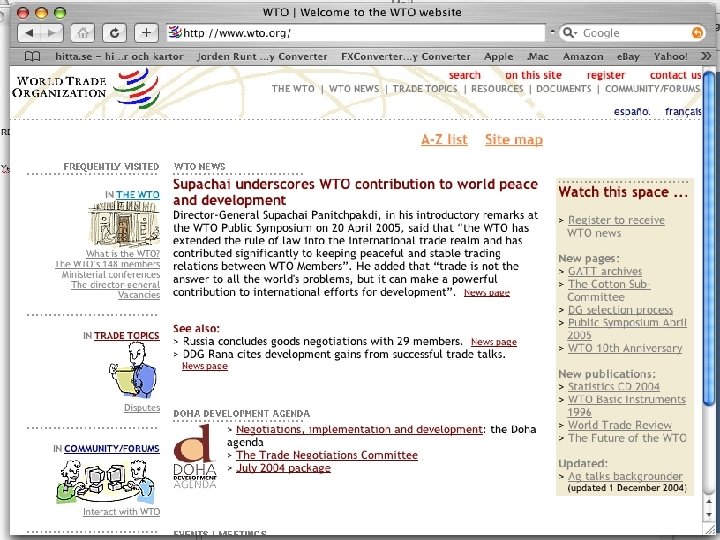Open WTO 10th Anniversary link
Image resolution: width=720 pixels, height=540 pixels.
[x=625, y=349]
